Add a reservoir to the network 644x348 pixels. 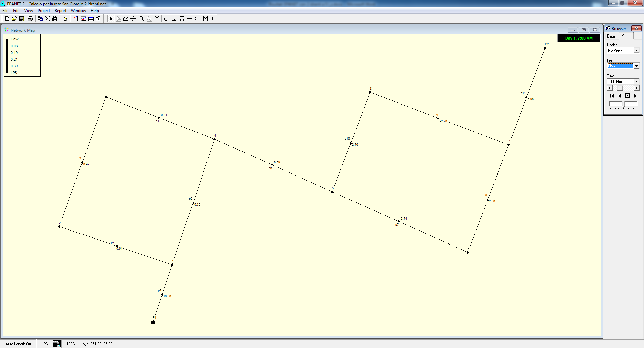(174, 19)
